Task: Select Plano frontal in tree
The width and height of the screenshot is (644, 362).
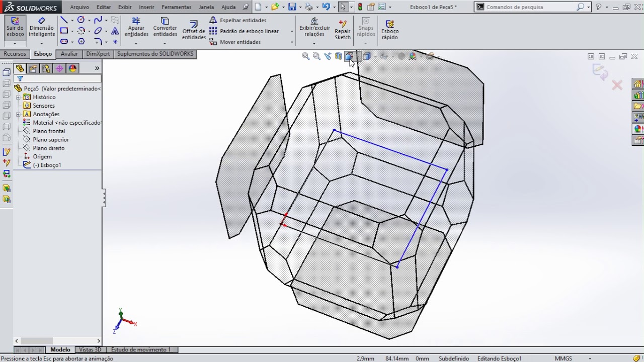Action: 49,131
